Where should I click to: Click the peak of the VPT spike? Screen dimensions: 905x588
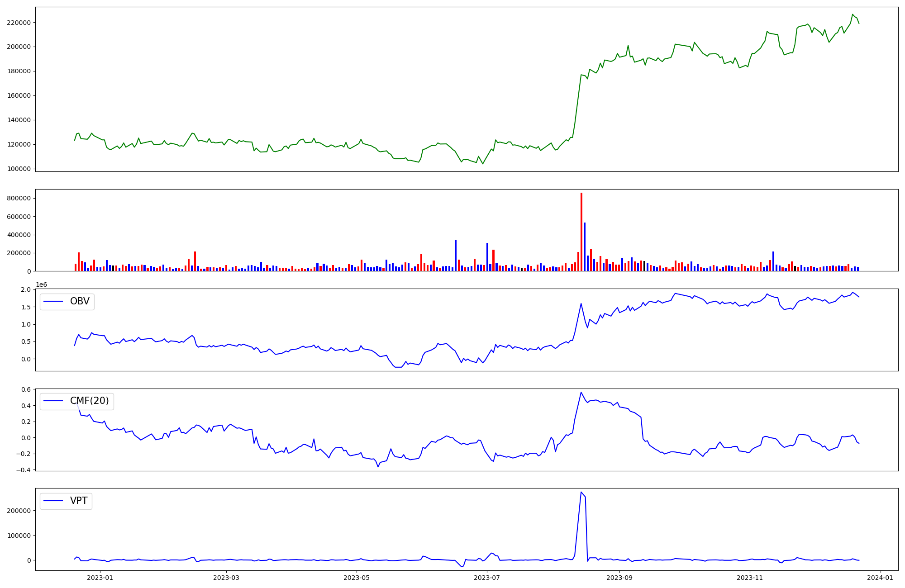[x=581, y=492]
